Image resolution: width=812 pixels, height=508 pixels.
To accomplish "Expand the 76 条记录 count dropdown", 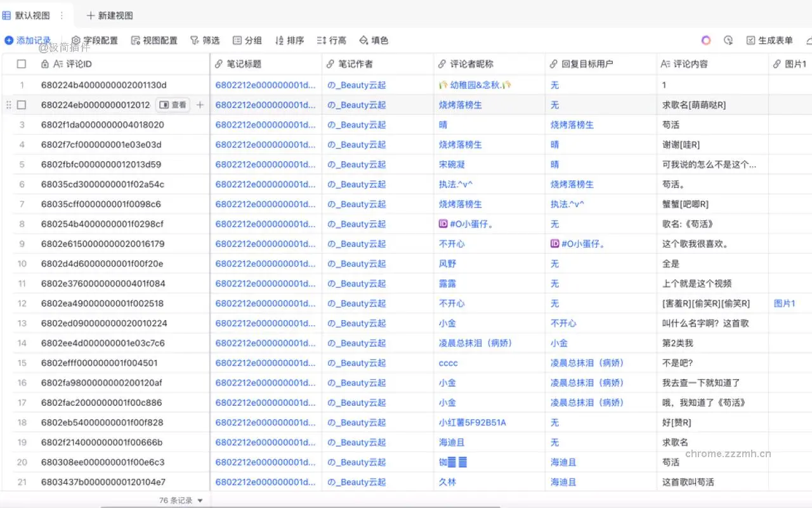I will click(181, 500).
